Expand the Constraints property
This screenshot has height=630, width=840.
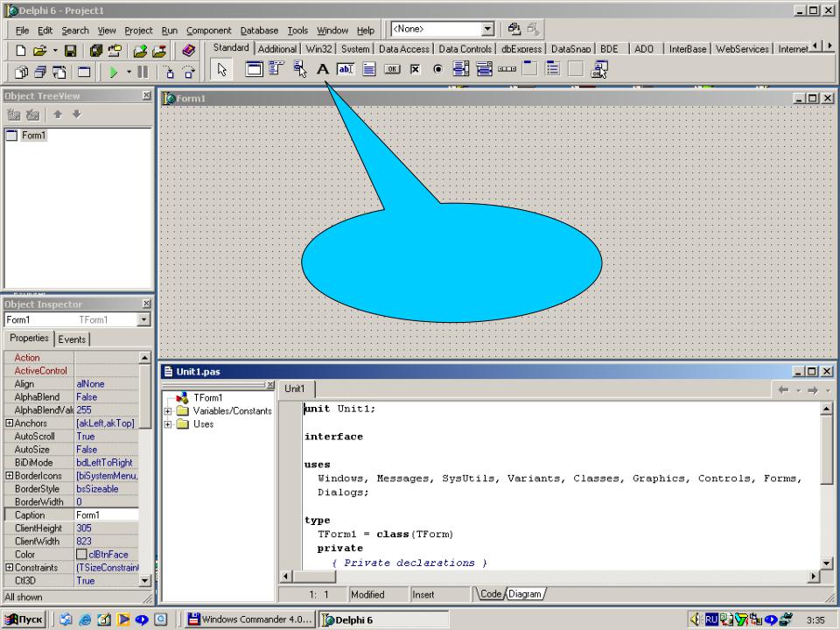click(9, 567)
